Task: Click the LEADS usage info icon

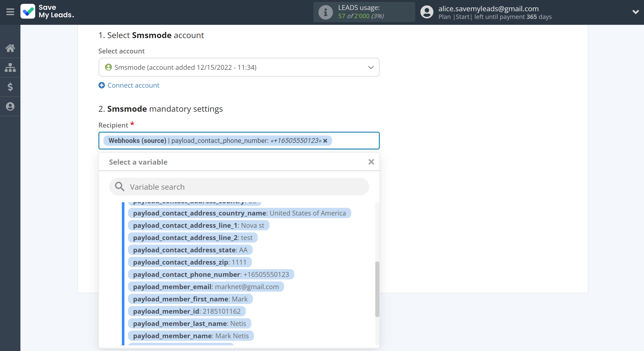Action: tap(325, 12)
